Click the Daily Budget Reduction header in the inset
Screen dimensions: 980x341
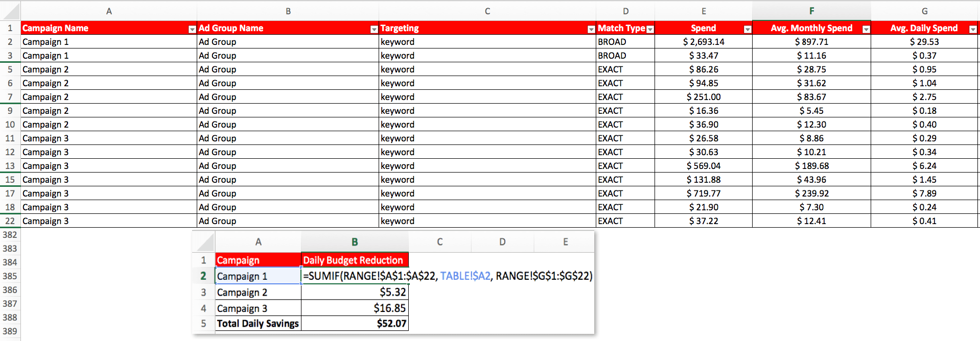coord(355,260)
